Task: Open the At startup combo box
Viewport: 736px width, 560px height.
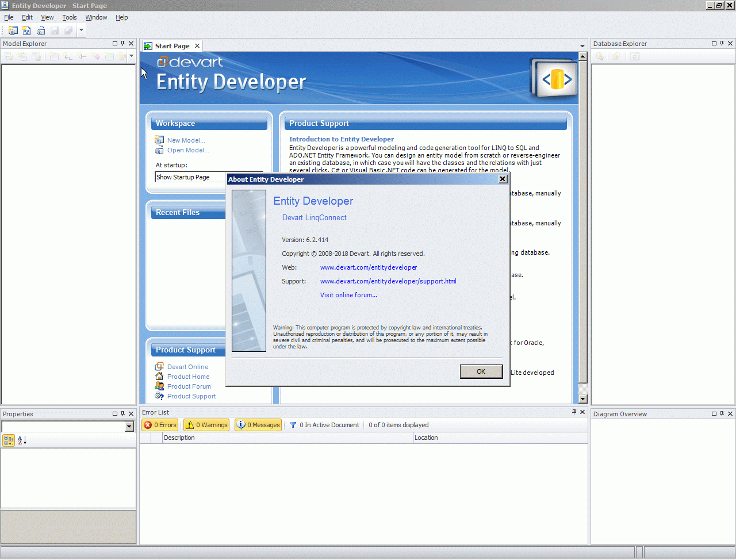Action: (x=209, y=177)
